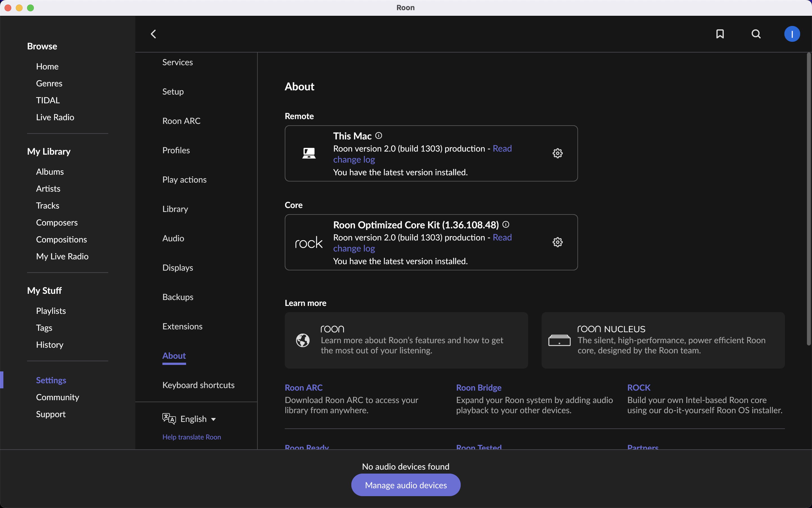Image resolution: width=812 pixels, height=508 pixels.
Task: Open My Live Radio in sidebar
Action: [x=62, y=256]
